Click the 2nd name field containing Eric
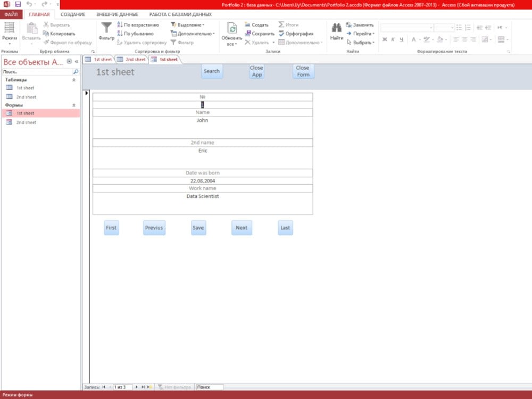The width and height of the screenshot is (532, 399). point(203,157)
